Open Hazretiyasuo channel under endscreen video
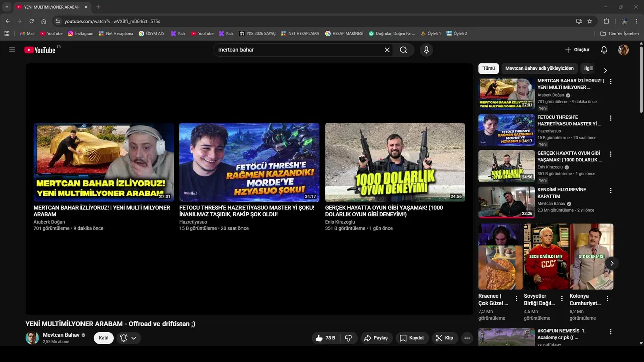This screenshot has height=362, width=644. [x=193, y=222]
